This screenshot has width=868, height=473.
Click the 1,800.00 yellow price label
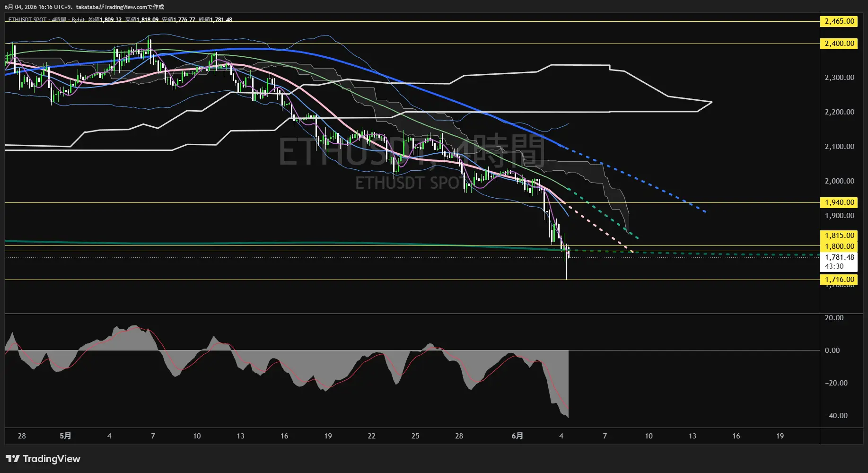[x=839, y=246]
